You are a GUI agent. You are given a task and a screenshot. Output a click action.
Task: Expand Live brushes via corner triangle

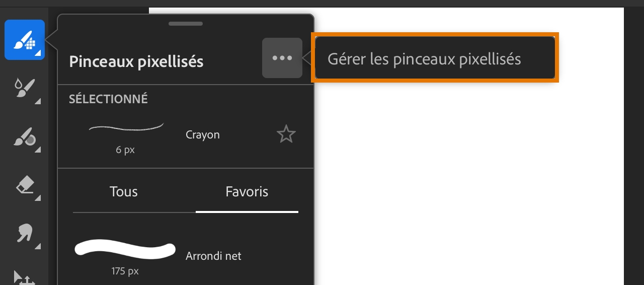[x=38, y=102]
